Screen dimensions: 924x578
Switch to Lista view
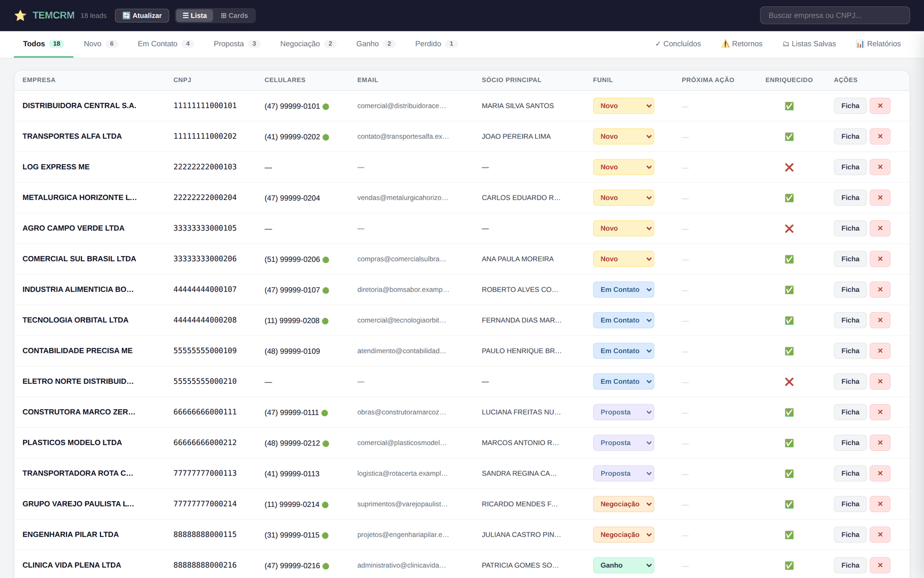pyautogui.click(x=195, y=16)
